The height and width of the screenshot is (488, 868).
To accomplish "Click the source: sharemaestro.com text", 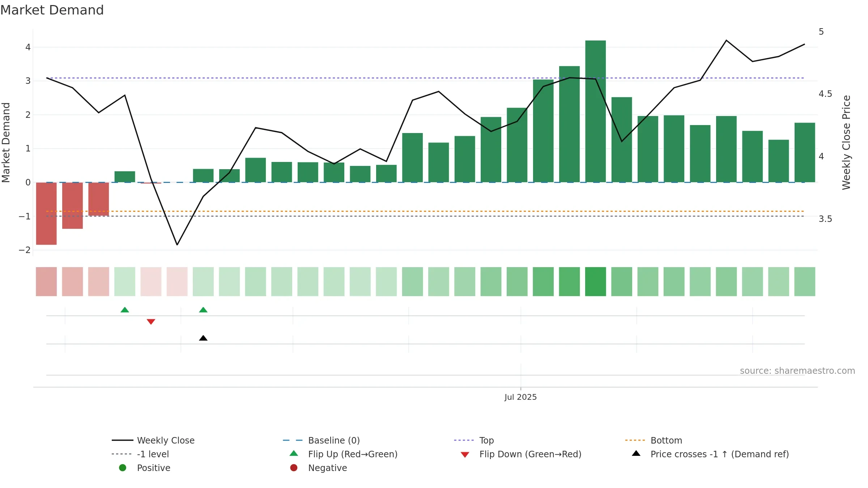I will click(x=797, y=371).
